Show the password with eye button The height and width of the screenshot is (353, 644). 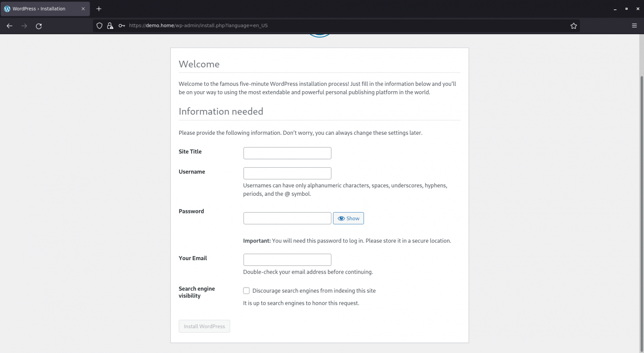(348, 218)
